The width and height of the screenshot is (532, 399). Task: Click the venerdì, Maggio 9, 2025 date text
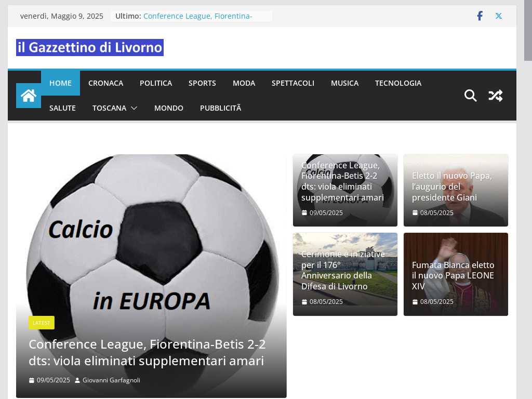click(x=62, y=16)
